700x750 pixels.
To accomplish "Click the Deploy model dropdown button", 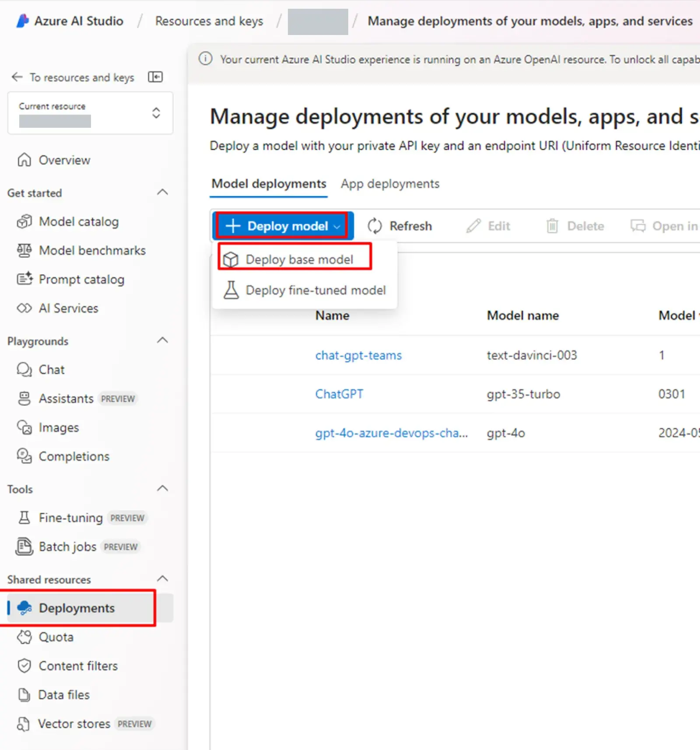I will tap(283, 226).
